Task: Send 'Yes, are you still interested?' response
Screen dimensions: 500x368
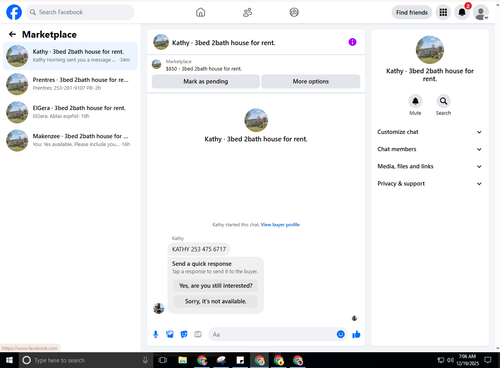Action: click(216, 286)
